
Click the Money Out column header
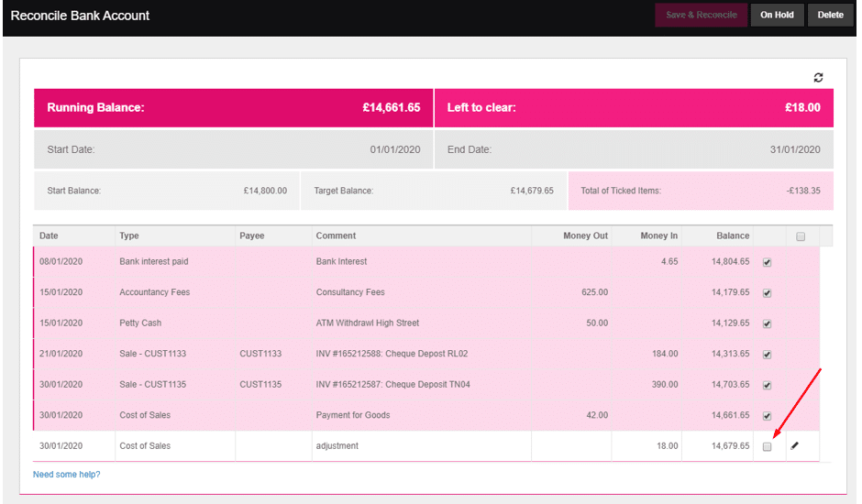click(585, 236)
